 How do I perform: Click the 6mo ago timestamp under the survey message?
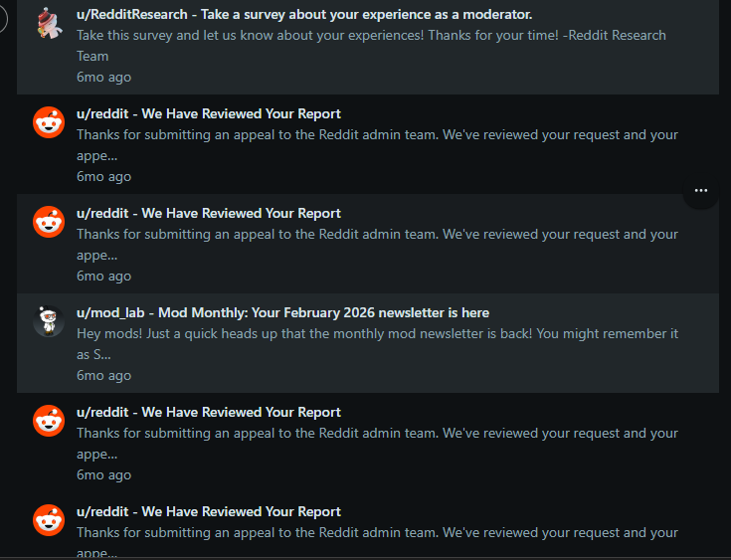[104, 77]
